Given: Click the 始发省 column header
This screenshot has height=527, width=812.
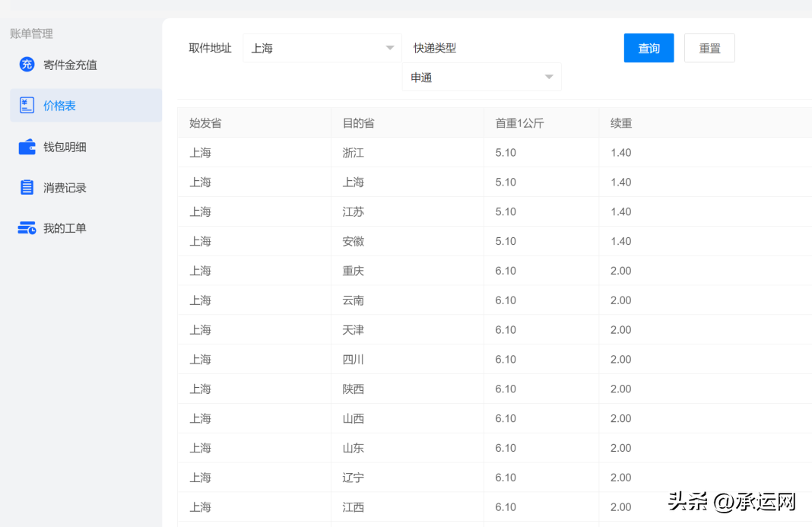Looking at the screenshot, I should pyautogui.click(x=205, y=122).
